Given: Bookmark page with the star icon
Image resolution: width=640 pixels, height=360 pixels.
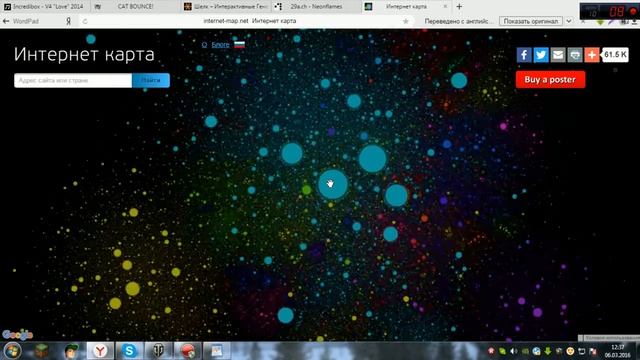Looking at the screenshot, I should 406,21.
